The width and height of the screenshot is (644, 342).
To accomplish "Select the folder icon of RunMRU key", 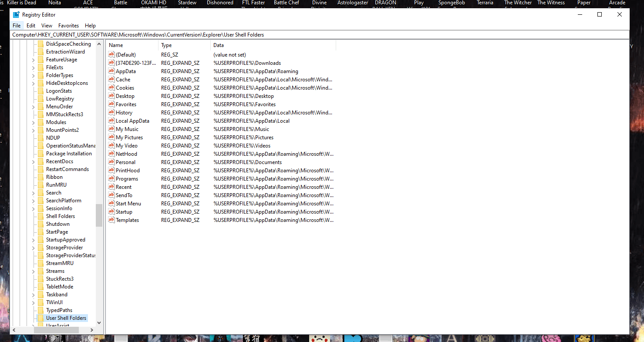I will click(x=40, y=185).
